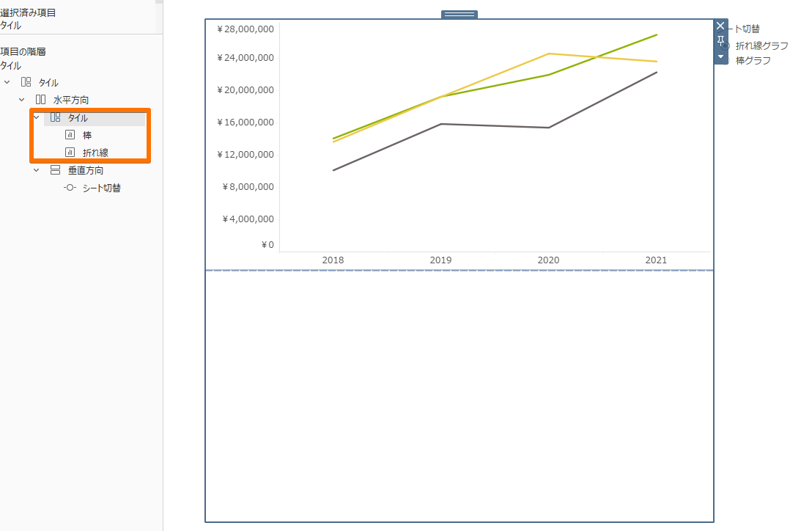Click the ¥20,000,000 axis label
This screenshot has height=531, width=812.
point(246,90)
